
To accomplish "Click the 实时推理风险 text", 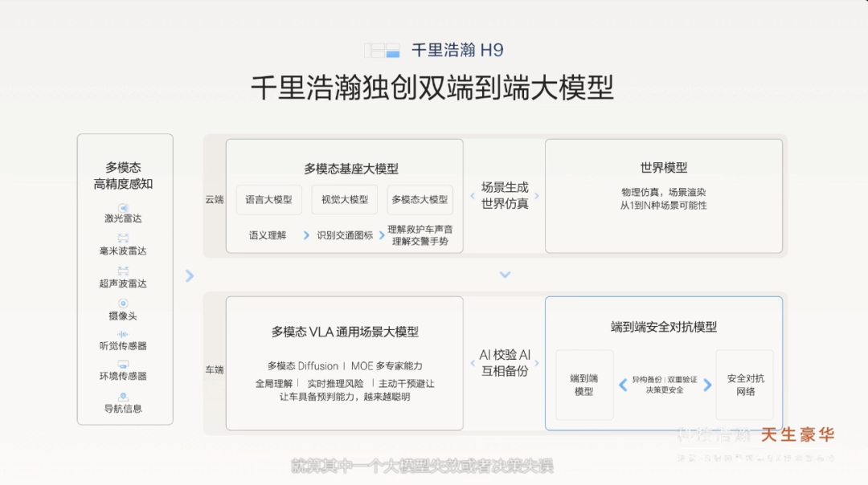I will (x=335, y=384).
